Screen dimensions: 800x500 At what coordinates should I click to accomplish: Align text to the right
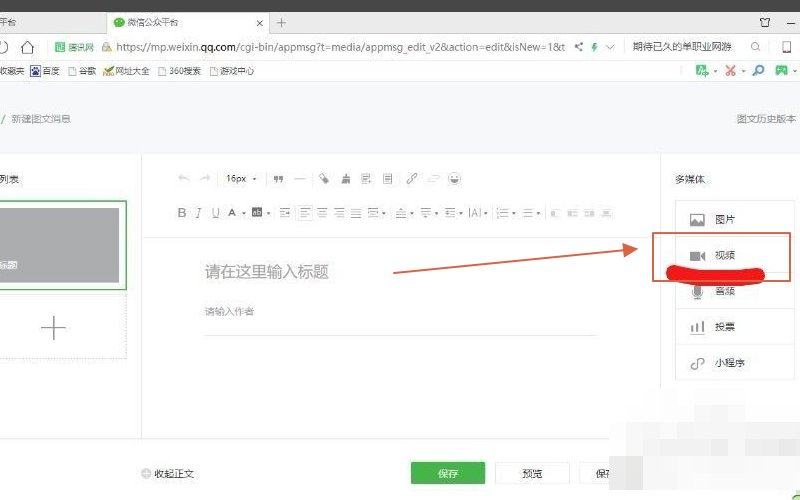click(339, 213)
